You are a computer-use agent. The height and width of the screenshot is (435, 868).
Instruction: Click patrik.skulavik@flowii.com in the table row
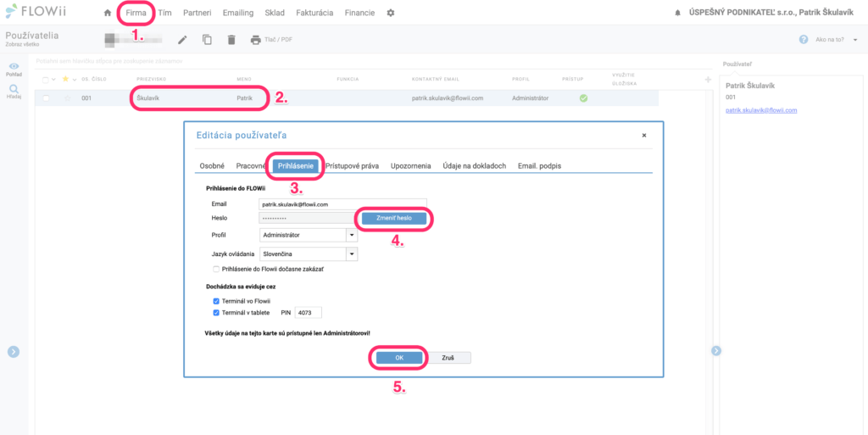tap(448, 98)
